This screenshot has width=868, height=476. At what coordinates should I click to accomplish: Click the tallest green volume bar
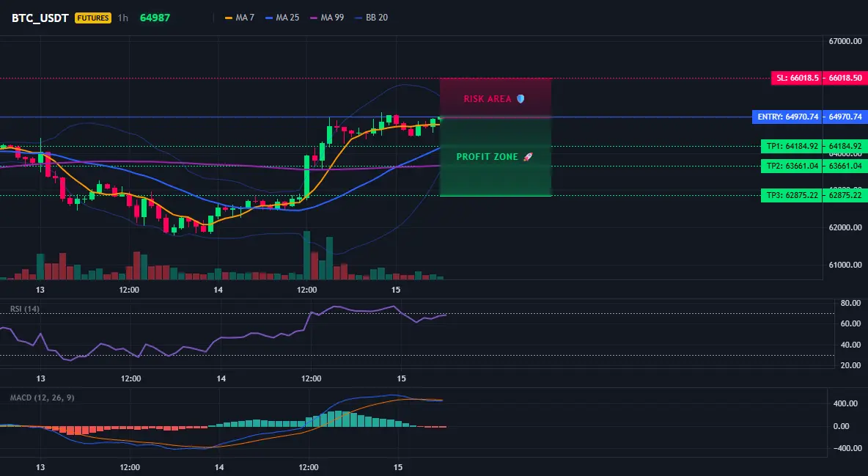[x=306, y=255]
